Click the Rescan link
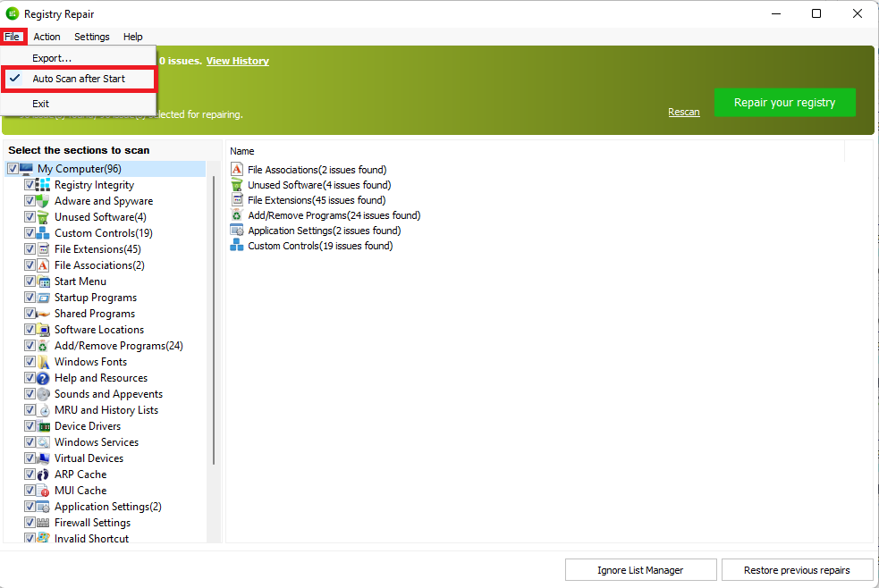Screen dimensions: 879x588 (683, 112)
